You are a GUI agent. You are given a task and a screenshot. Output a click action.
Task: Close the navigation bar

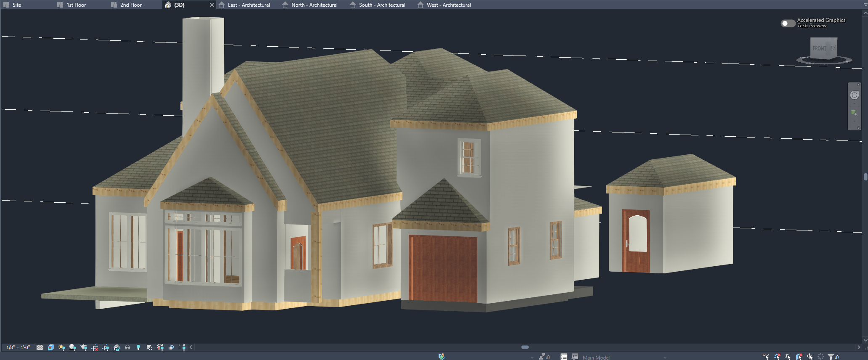click(859, 85)
